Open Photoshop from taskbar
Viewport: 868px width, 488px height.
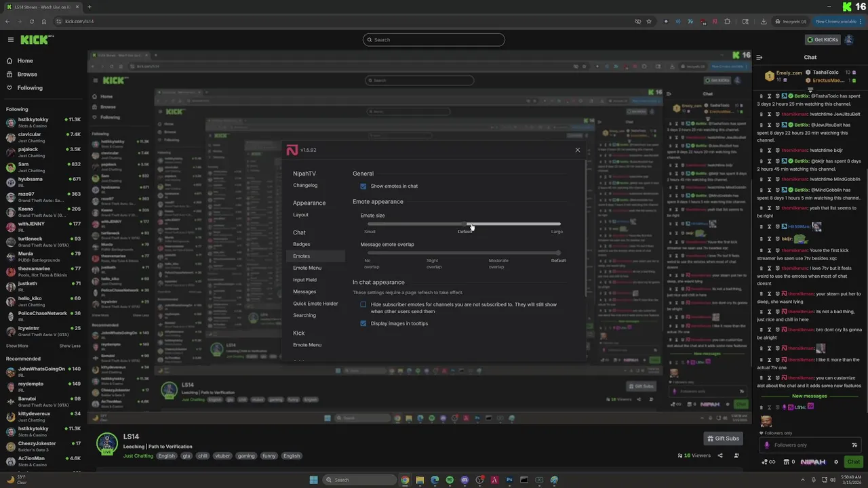pos(509,480)
